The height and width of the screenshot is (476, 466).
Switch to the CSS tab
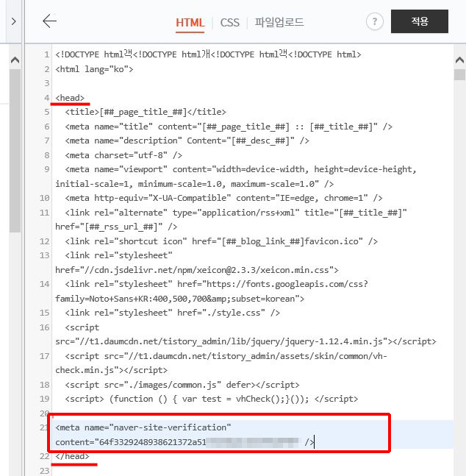229,23
